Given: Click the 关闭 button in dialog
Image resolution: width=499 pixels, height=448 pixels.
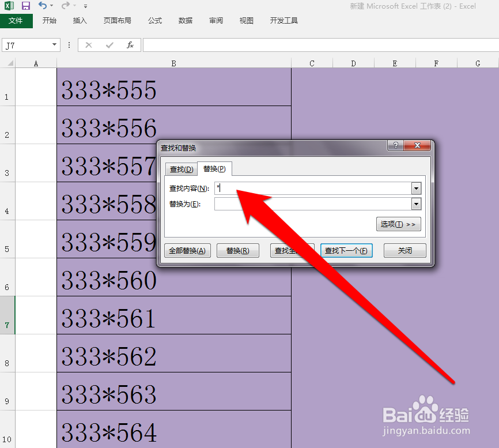Looking at the screenshot, I should click(x=405, y=251).
